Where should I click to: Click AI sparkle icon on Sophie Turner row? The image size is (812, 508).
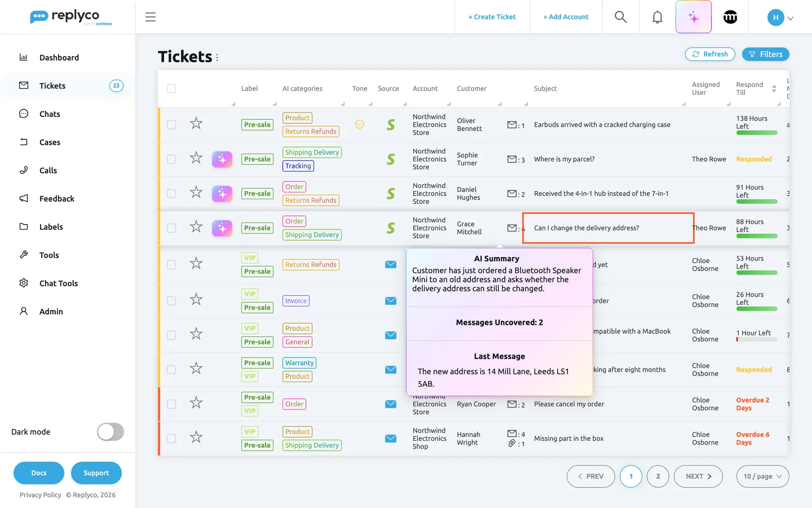click(222, 159)
